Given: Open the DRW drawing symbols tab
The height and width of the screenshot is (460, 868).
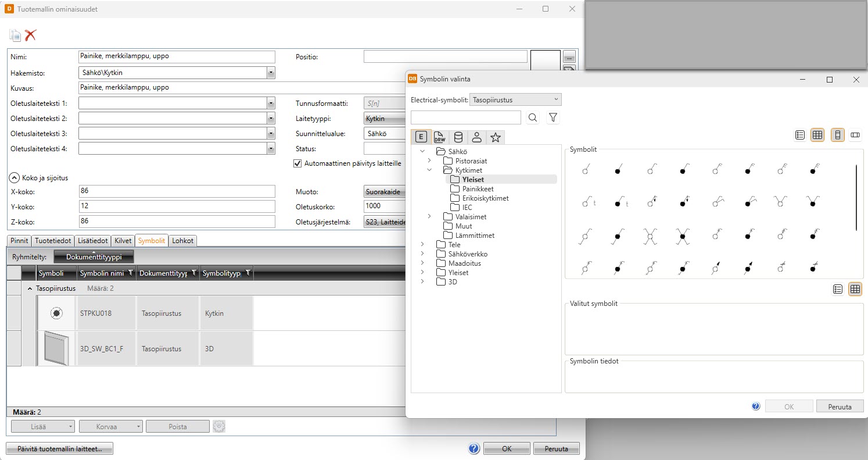Looking at the screenshot, I should (440, 137).
